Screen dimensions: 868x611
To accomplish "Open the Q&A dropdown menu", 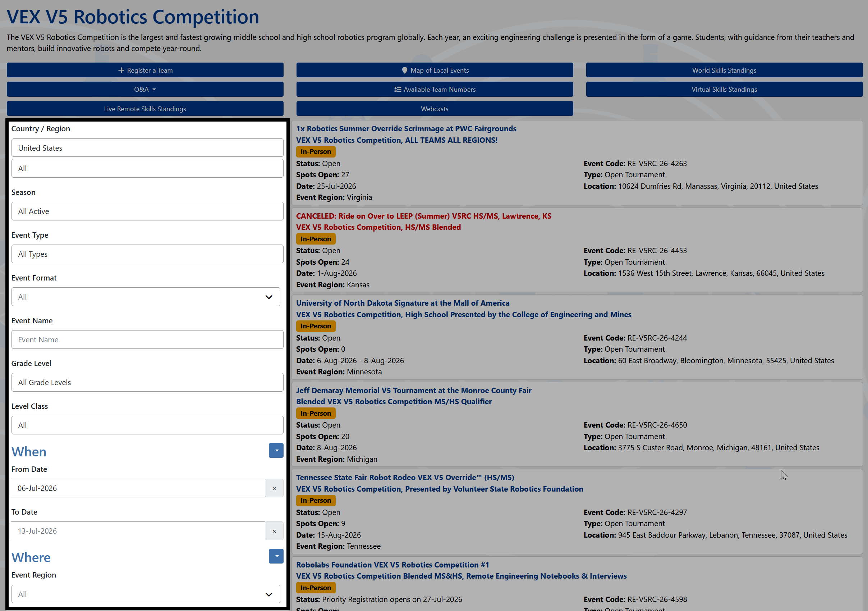I will [x=145, y=89].
